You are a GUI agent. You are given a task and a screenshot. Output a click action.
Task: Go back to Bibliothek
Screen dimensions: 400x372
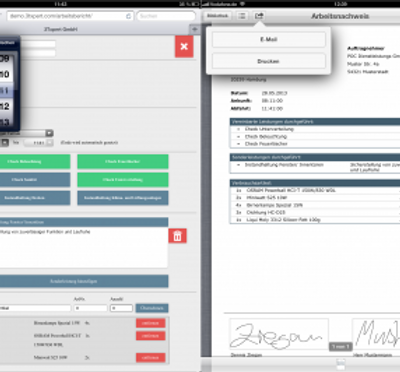pos(217,16)
